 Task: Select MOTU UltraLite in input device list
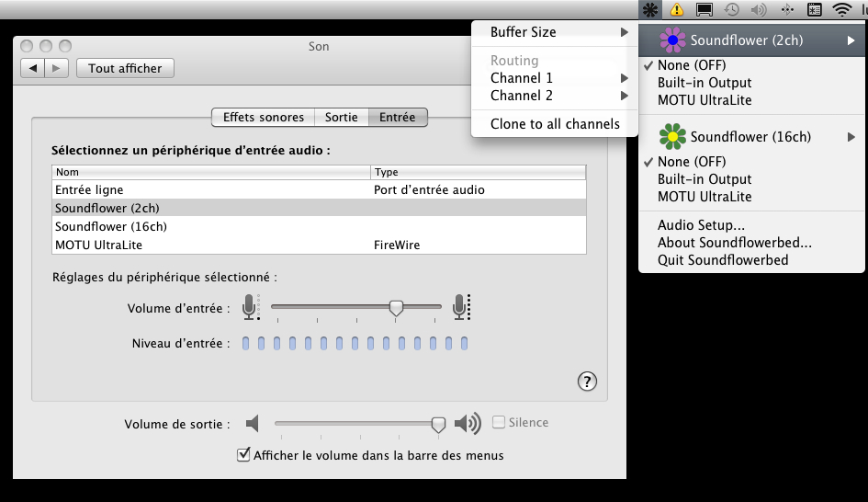99,245
